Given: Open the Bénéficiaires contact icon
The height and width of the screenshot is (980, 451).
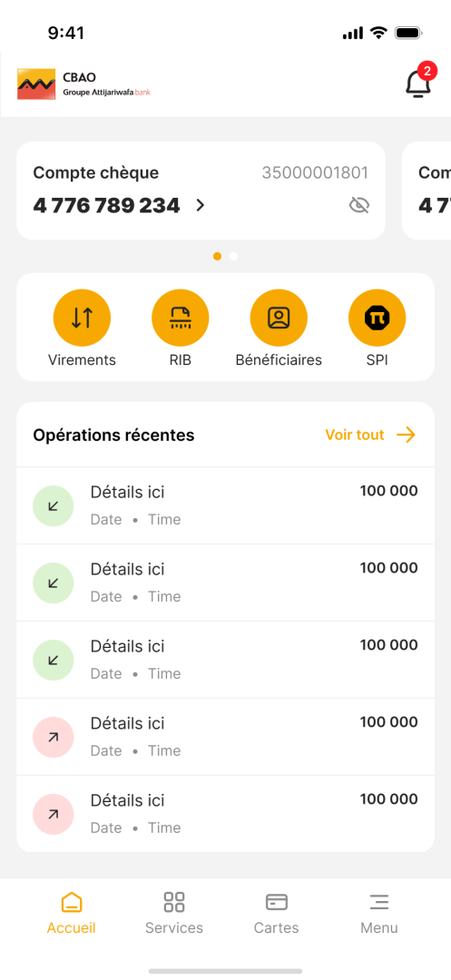Looking at the screenshot, I should [279, 318].
